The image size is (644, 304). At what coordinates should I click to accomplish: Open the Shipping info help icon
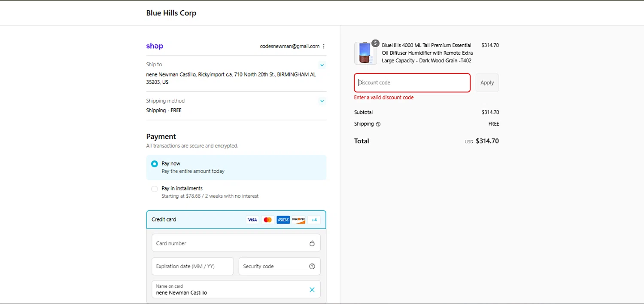(x=378, y=124)
